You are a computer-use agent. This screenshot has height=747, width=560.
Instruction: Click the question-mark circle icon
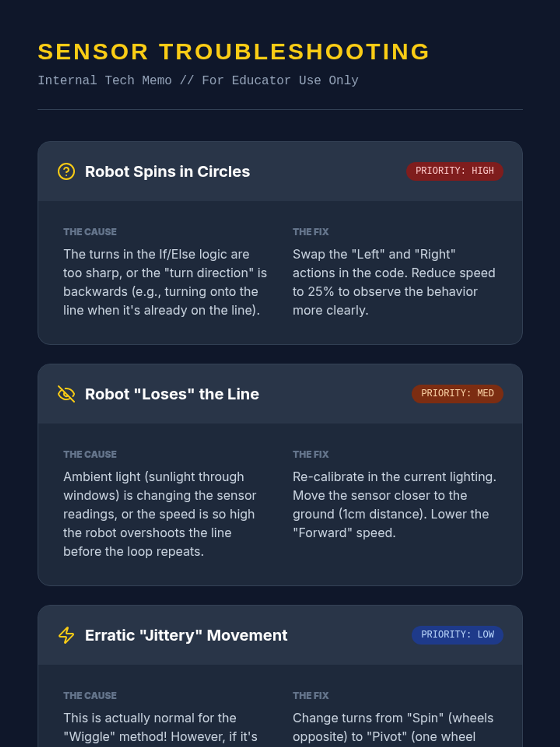[x=66, y=171]
